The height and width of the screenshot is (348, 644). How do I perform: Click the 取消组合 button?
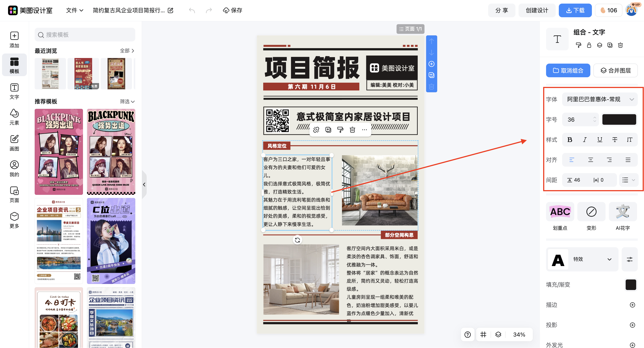[568, 70]
